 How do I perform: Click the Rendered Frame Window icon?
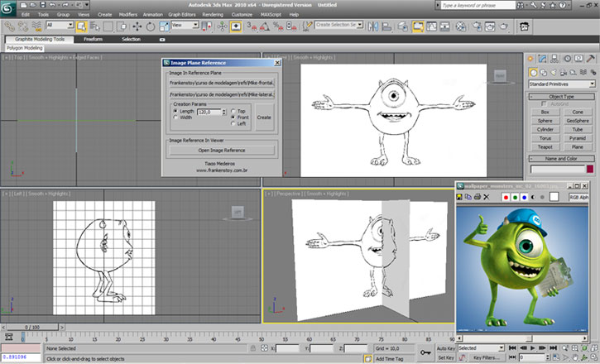(x=490, y=26)
